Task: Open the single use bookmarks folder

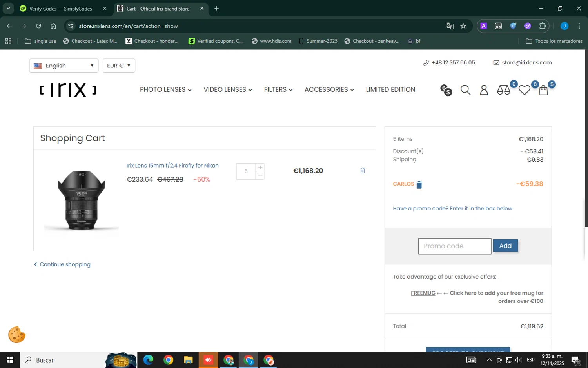Action: coord(40,41)
